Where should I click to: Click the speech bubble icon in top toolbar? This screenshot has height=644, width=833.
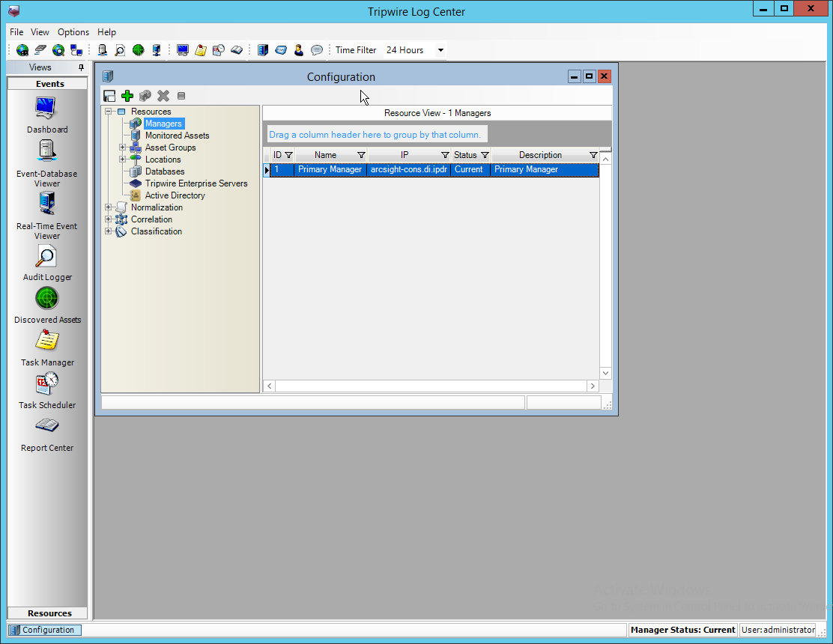point(317,50)
